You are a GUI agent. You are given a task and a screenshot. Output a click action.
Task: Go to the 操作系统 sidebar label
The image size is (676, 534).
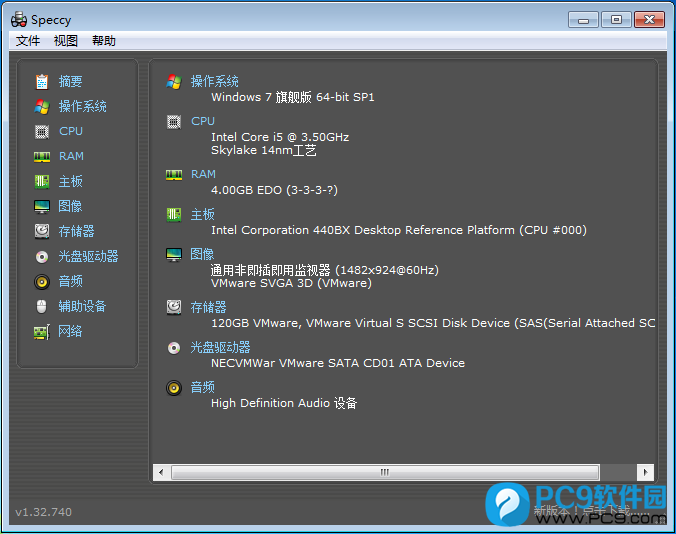(x=82, y=106)
